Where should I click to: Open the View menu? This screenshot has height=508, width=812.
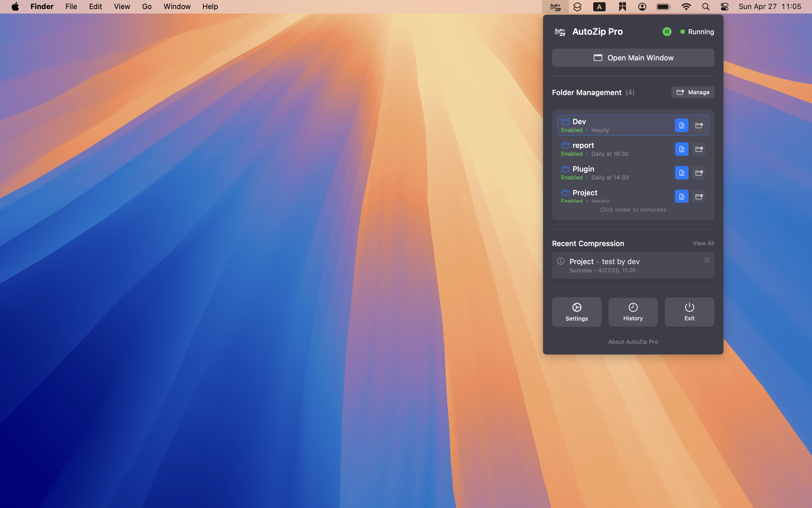(x=122, y=7)
